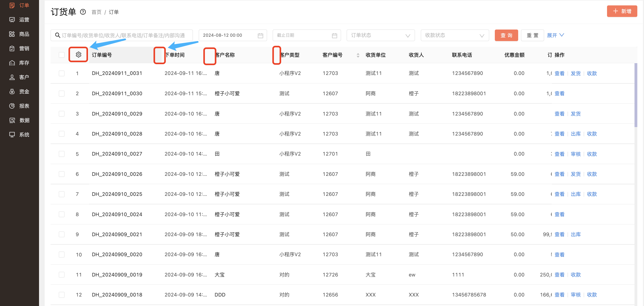Check the box for order DH_20240910_0028
644x306 pixels.
[x=62, y=134]
